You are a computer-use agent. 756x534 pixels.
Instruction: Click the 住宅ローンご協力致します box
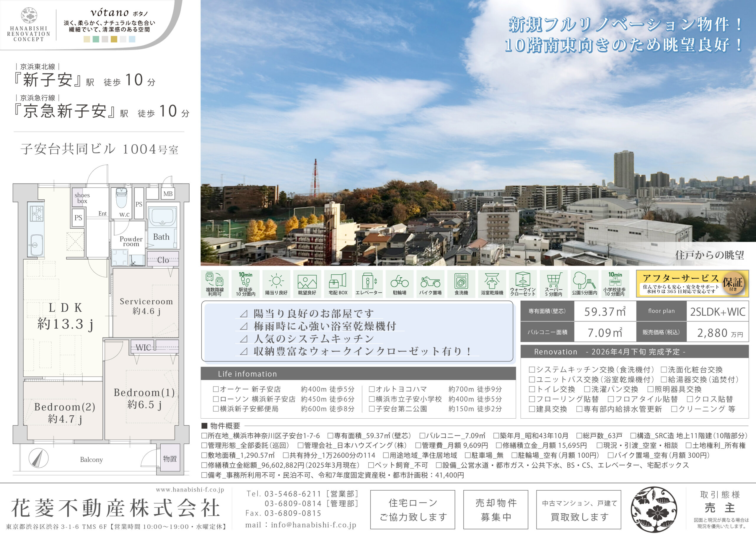point(413,510)
